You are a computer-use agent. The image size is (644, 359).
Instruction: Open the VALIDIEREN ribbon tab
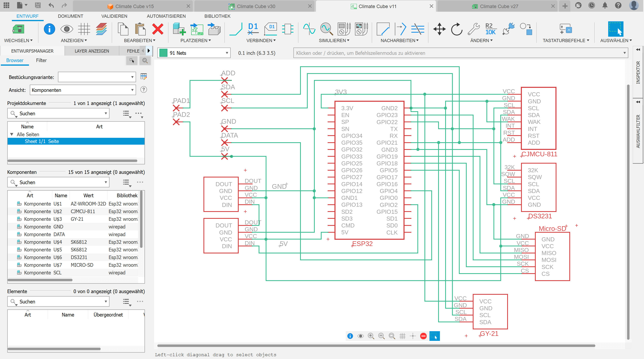pos(114,16)
